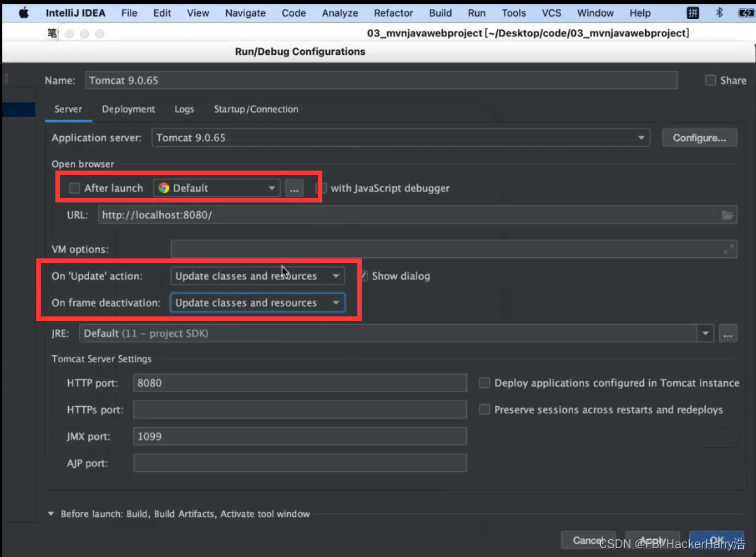Viewport: 756px width, 557px height.
Task: Click the OK button
Action: (x=717, y=540)
